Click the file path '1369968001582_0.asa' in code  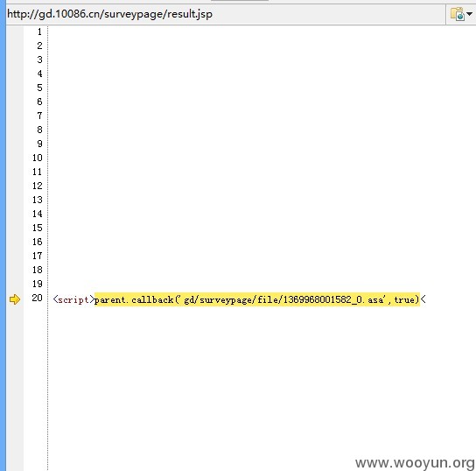[332, 299]
